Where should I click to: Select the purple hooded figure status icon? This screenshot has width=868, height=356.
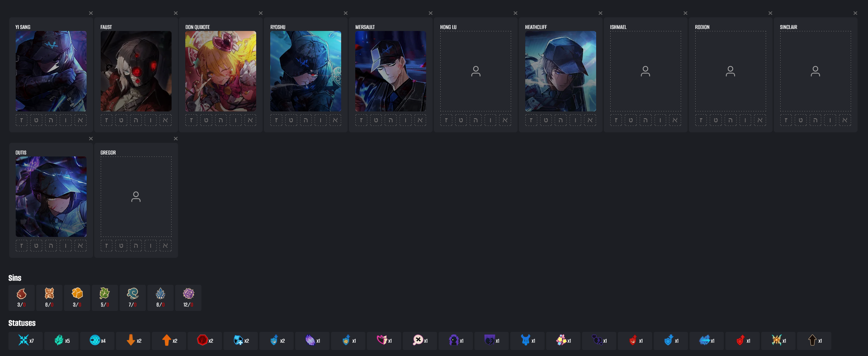[454, 340]
